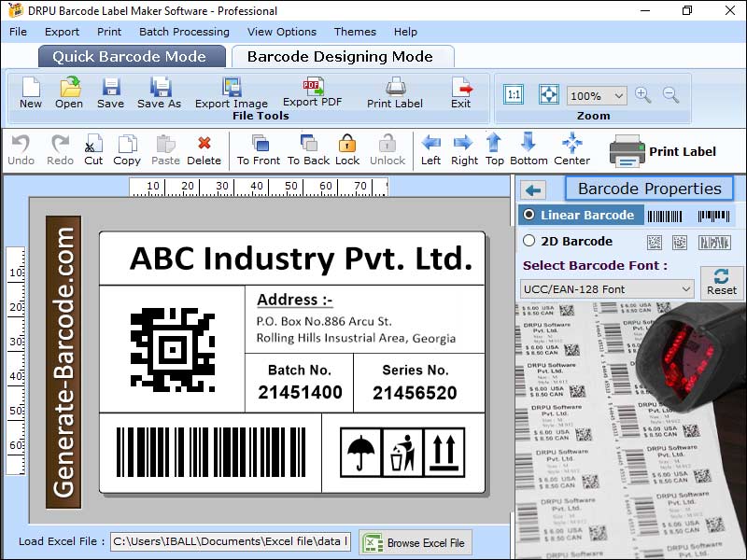Select the Linear Barcode radio button
747x560 pixels.
click(529, 215)
